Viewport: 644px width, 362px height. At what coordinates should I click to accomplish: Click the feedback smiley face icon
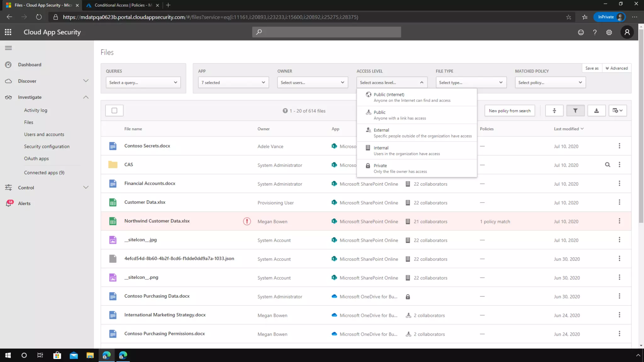(x=580, y=32)
